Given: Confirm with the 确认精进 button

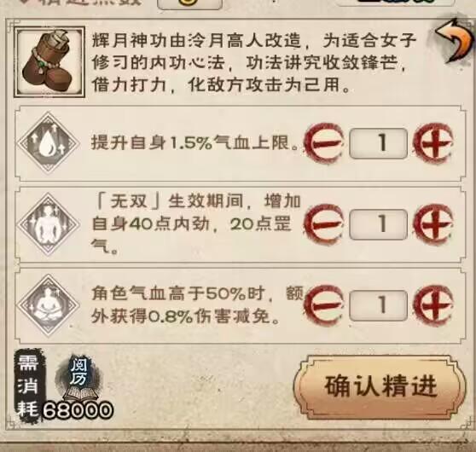Looking at the screenshot, I should [380, 386].
